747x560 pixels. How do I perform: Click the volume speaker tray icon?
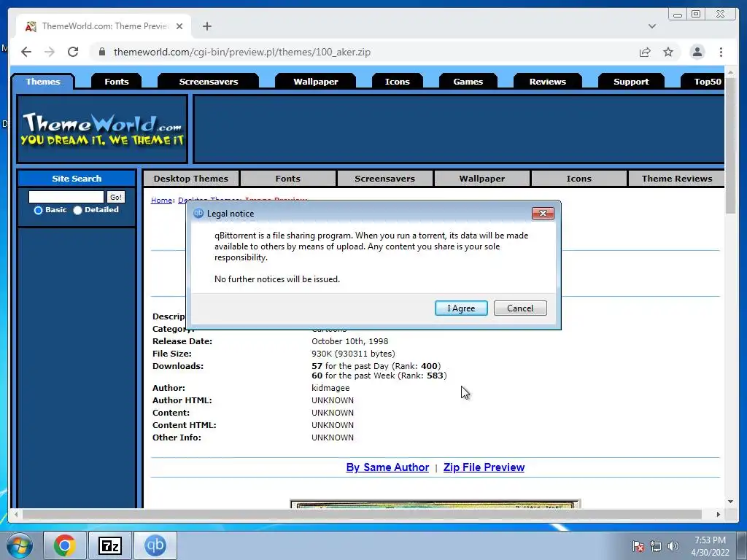673,546
